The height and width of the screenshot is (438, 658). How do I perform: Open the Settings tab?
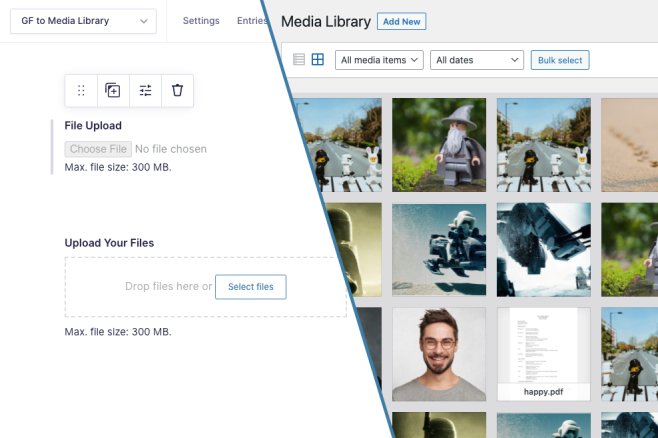[x=201, y=21]
